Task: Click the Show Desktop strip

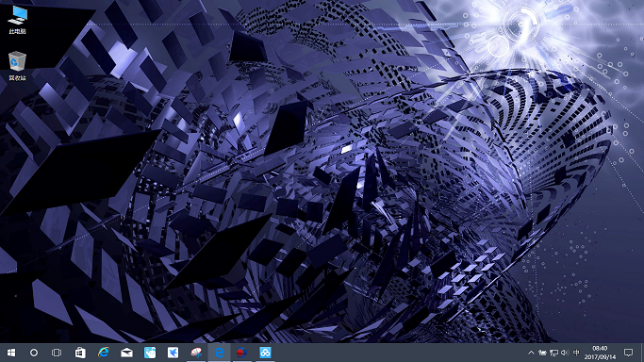Action: click(642, 353)
